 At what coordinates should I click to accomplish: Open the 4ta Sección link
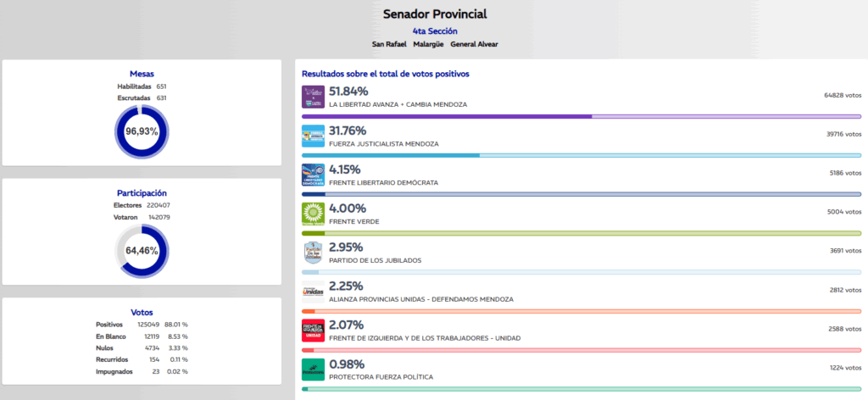[x=435, y=31]
